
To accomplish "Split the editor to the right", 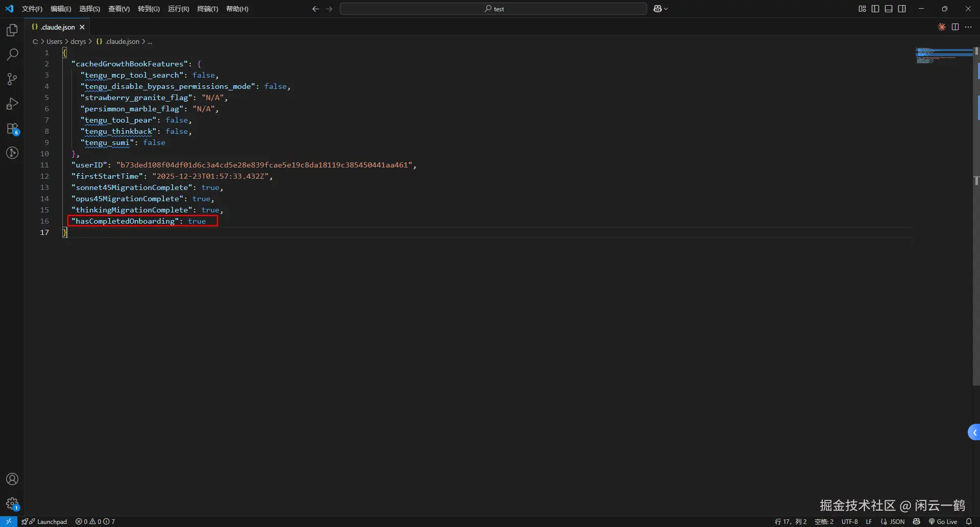I will point(955,27).
